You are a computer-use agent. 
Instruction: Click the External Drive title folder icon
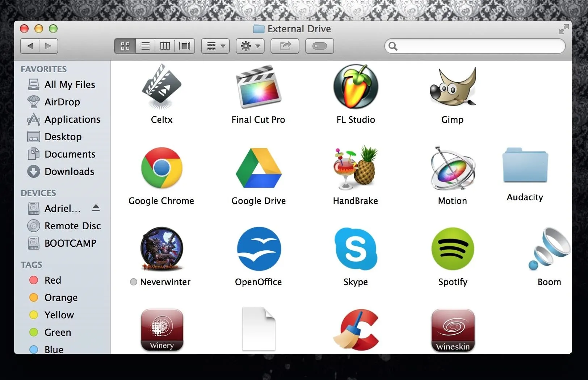[259, 29]
